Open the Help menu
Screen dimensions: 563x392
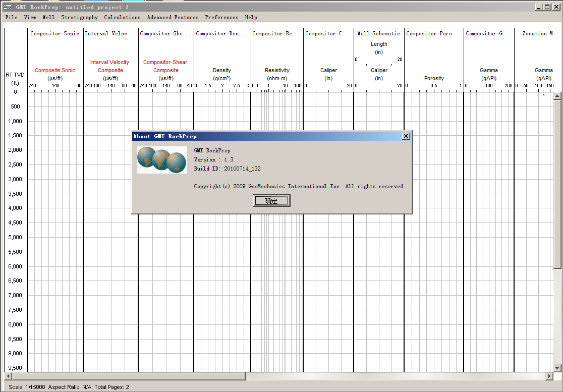(x=251, y=17)
